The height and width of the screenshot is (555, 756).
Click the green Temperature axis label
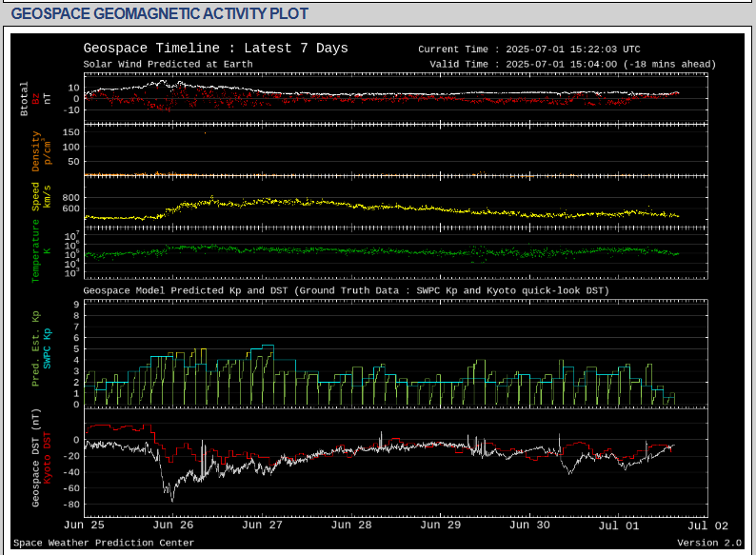click(x=36, y=250)
